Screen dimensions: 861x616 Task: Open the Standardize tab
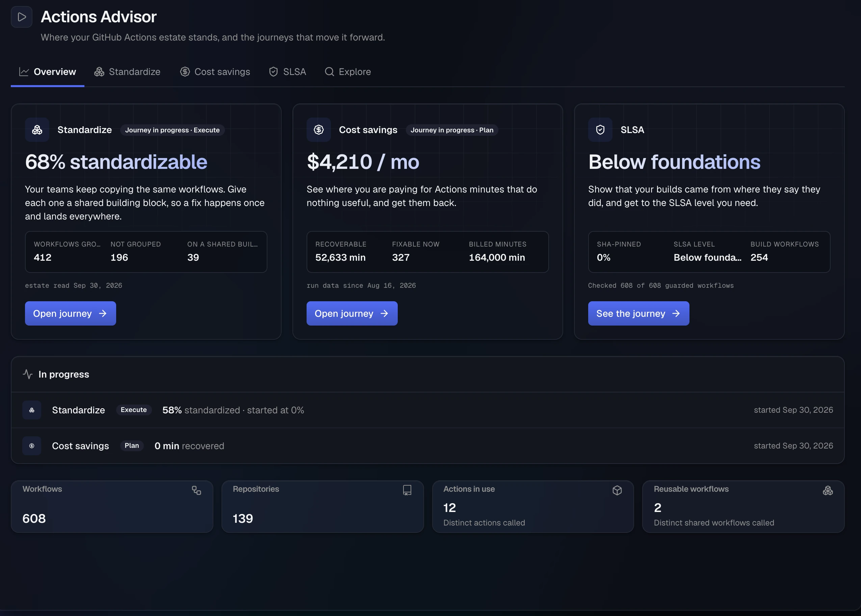(127, 72)
